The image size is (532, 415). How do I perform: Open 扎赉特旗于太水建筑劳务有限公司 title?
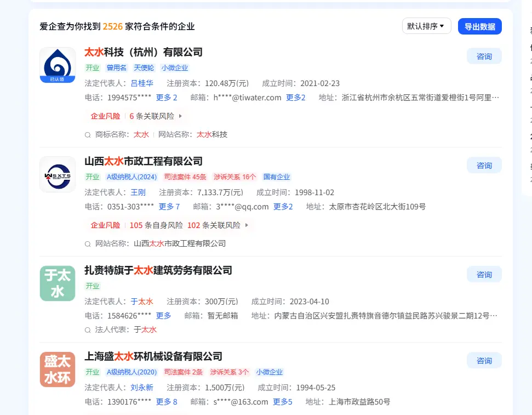[158, 270]
